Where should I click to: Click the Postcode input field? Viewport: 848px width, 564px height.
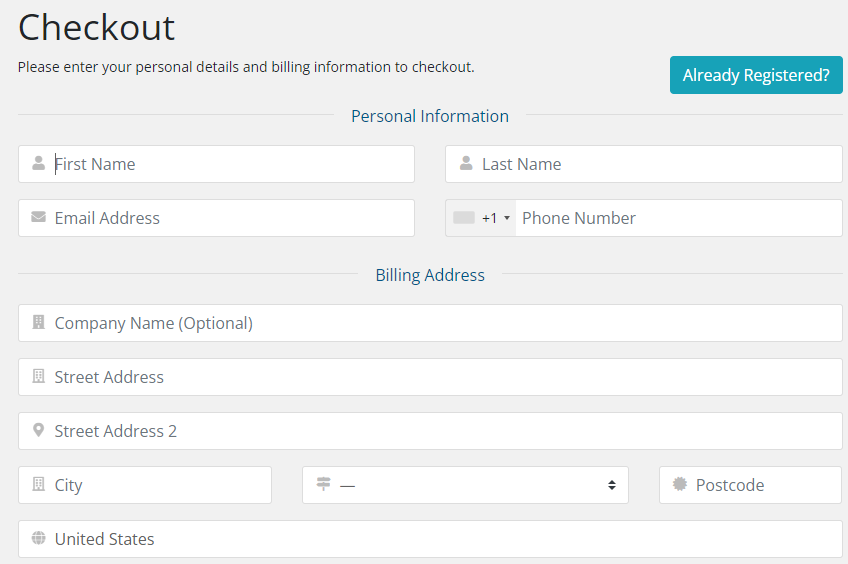click(762, 485)
